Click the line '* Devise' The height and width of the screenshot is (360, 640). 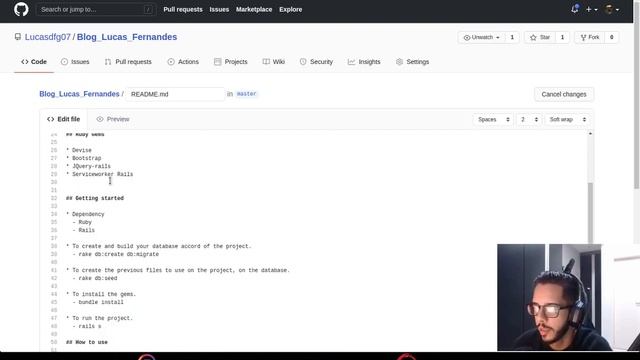point(79,150)
